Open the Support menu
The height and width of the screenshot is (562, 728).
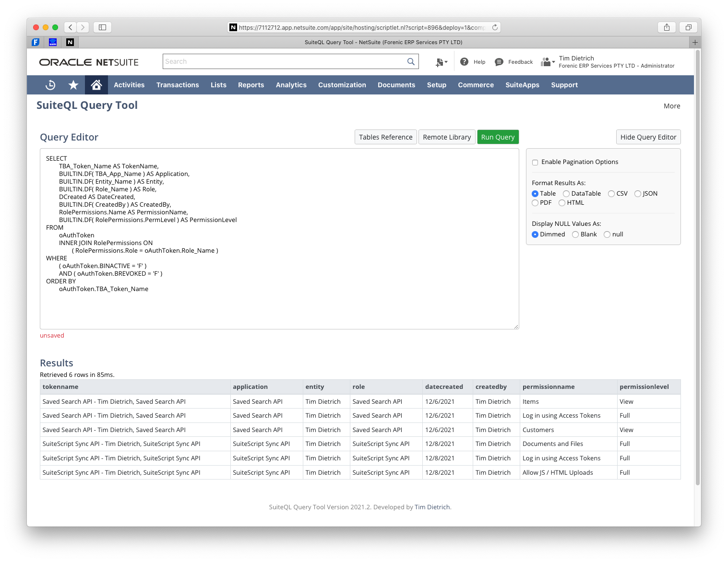[x=564, y=85]
